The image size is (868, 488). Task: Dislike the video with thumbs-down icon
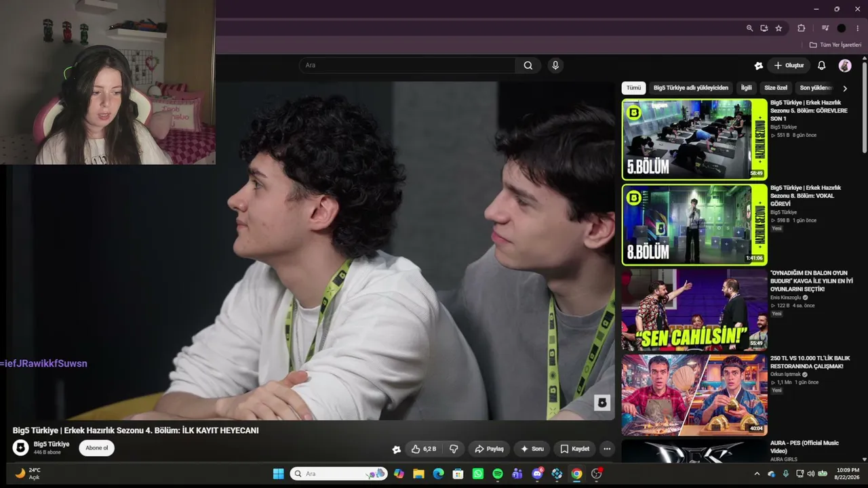(x=454, y=449)
